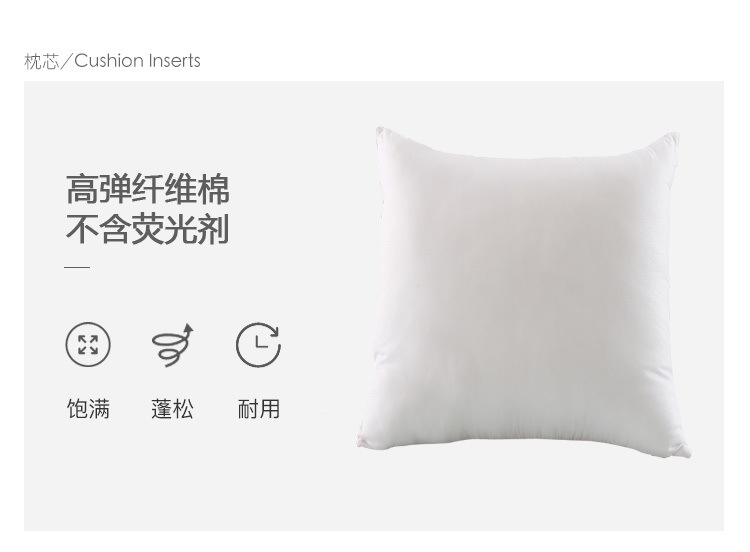Screen dimensions: 750x552
Task: Click the 枕芯 section title characters
Action: 41,61
